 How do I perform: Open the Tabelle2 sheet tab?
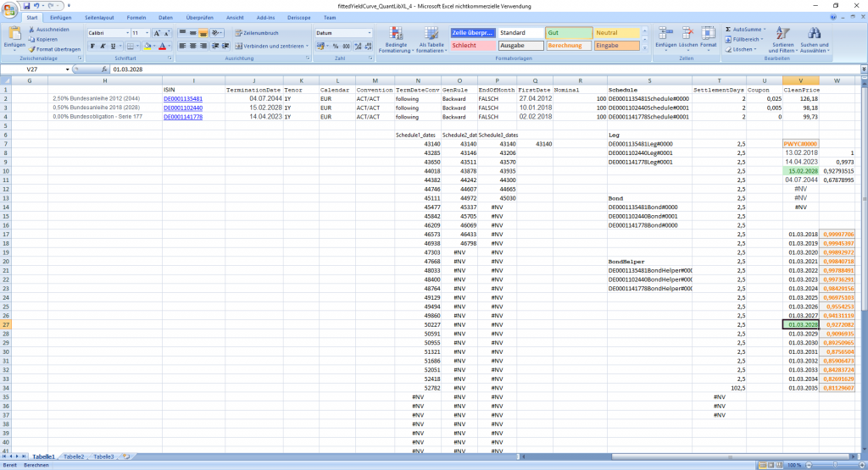pyautogui.click(x=74, y=456)
